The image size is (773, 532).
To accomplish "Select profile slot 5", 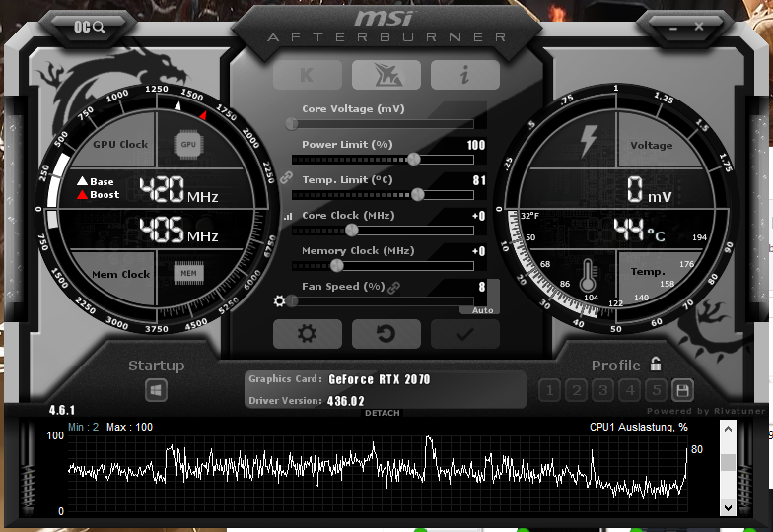I will [x=657, y=390].
